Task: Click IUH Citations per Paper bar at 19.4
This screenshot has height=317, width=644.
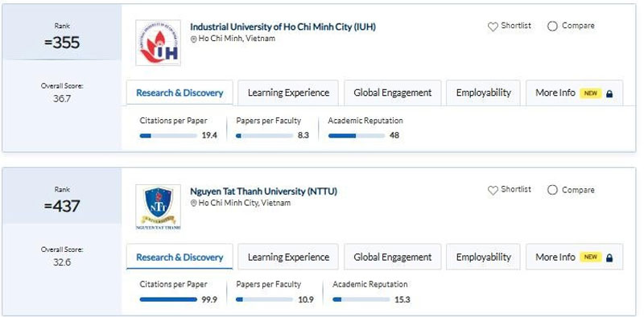Action: click(168, 136)
